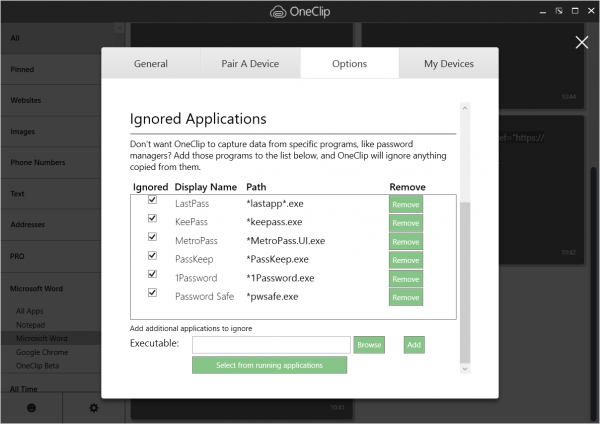Remove the Password Safe entry
The width and height of the screenshot is (600, 424).
406,297
